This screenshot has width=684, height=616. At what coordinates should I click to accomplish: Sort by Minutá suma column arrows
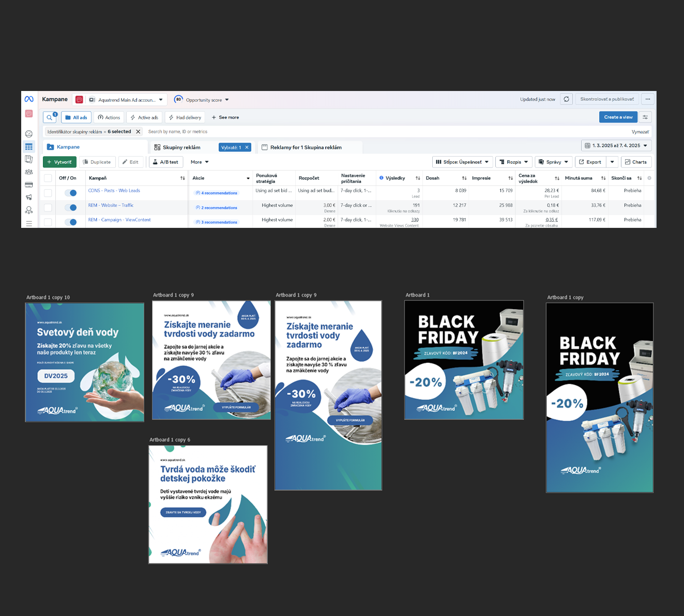[603, 178]
